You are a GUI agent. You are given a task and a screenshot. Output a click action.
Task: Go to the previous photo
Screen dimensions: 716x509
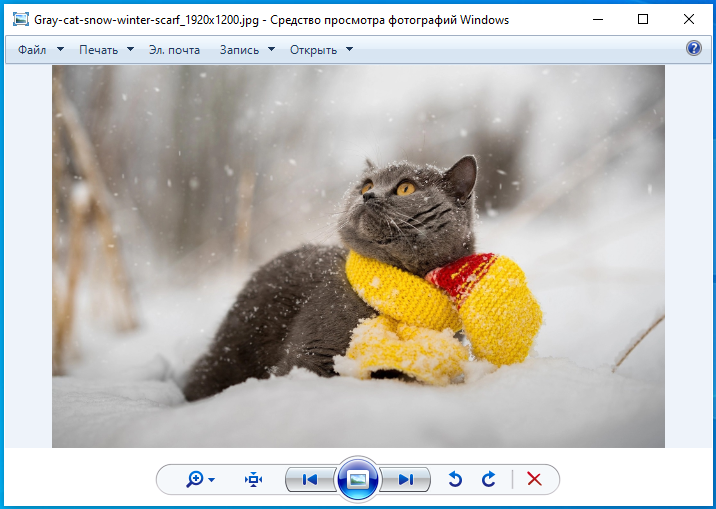(x=309, y=480)
